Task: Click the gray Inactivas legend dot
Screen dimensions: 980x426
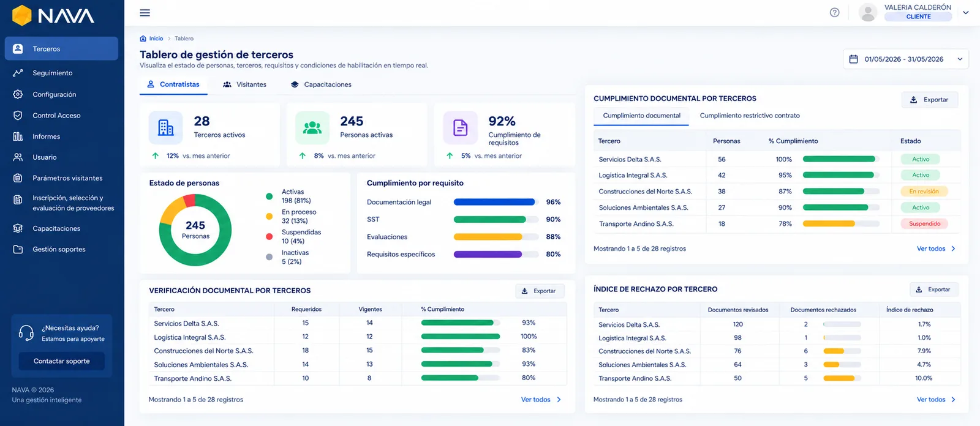Action: tap(269, 257)
